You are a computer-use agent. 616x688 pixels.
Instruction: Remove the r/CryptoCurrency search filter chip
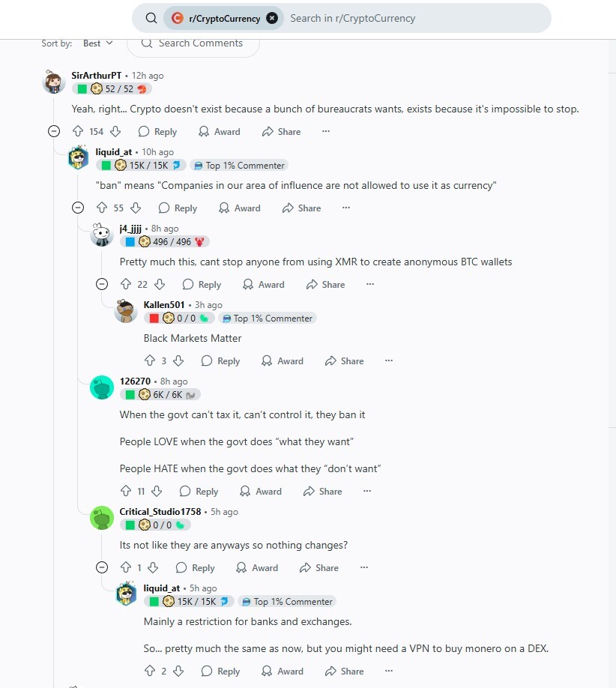click(272, 18)
